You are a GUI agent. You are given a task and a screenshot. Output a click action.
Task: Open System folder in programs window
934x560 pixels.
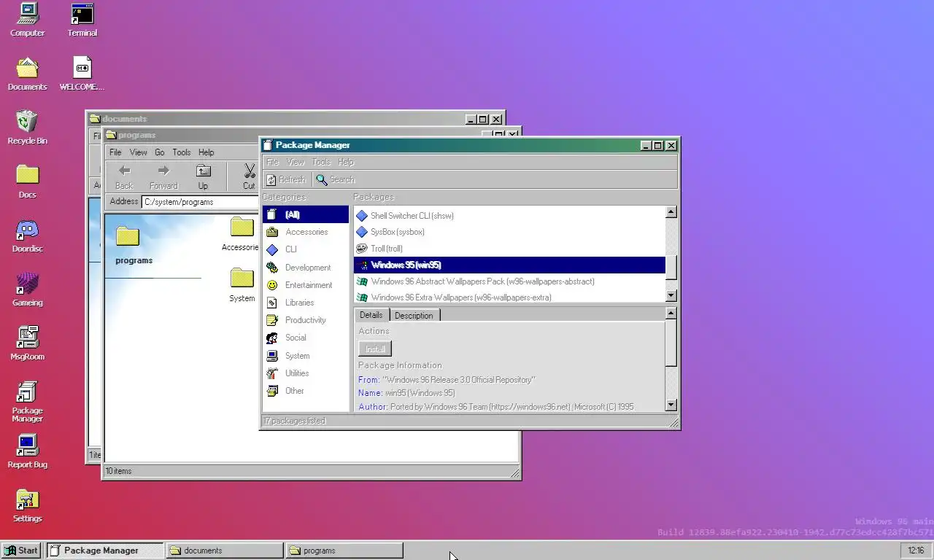pos(242,284)
